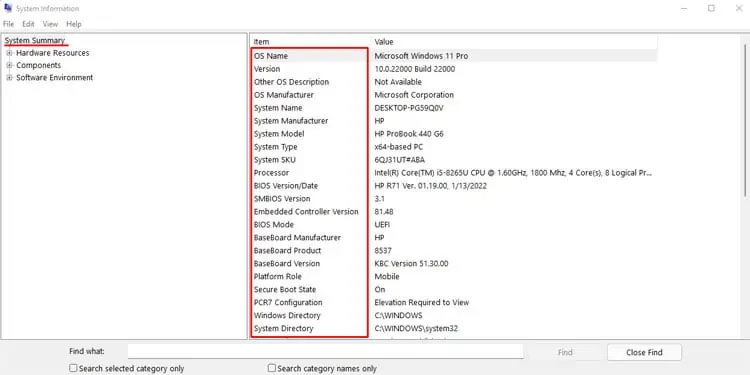Screen dimensions: 750x375
Task: Expand the Software Environment tree node
Action: coord(9,77)
